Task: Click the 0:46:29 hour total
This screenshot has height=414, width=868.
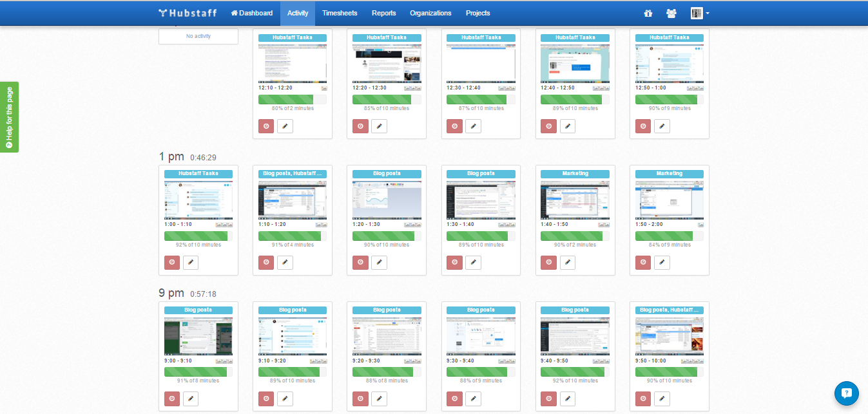Action: pos(203,158)
